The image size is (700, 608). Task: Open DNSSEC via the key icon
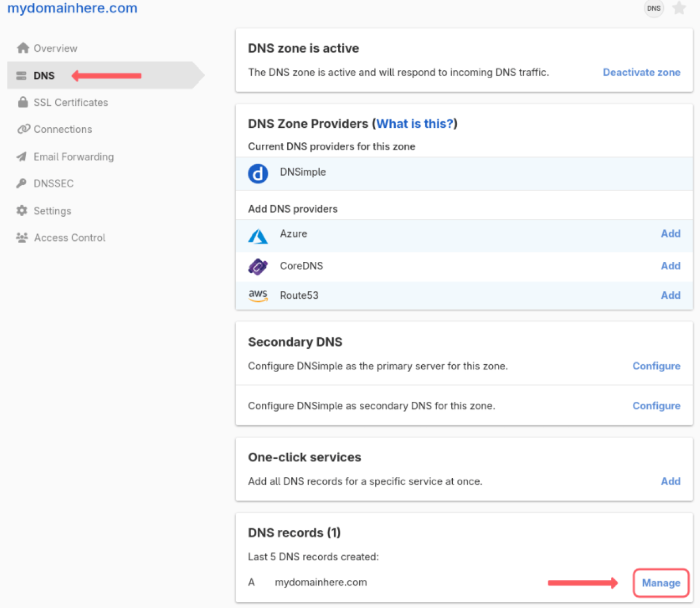pos(23,183)
